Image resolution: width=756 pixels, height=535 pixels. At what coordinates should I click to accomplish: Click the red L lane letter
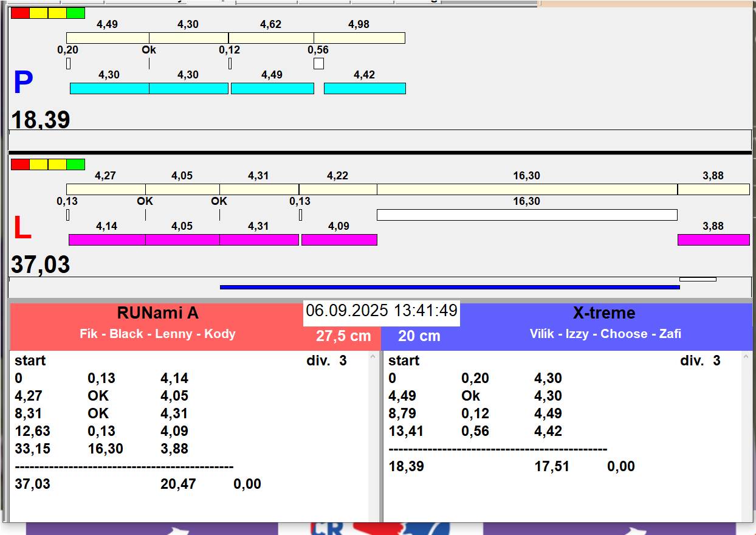pos(22,229)
